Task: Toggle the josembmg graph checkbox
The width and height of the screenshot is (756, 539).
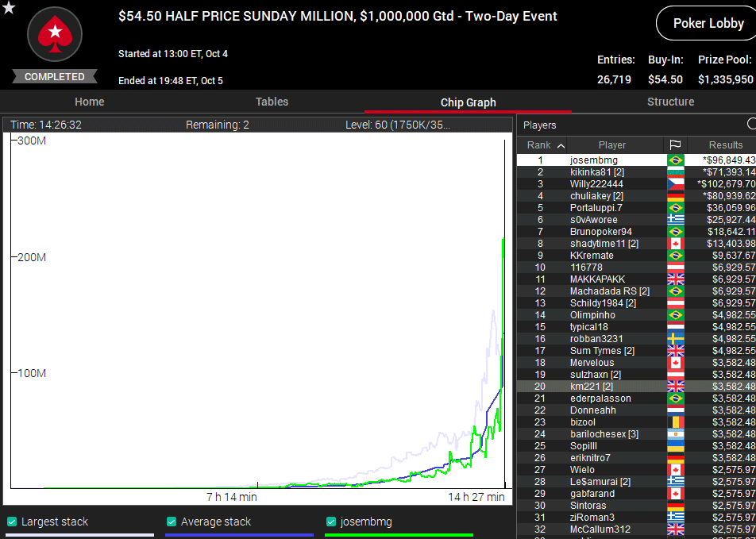Action: tap(330, 522)
